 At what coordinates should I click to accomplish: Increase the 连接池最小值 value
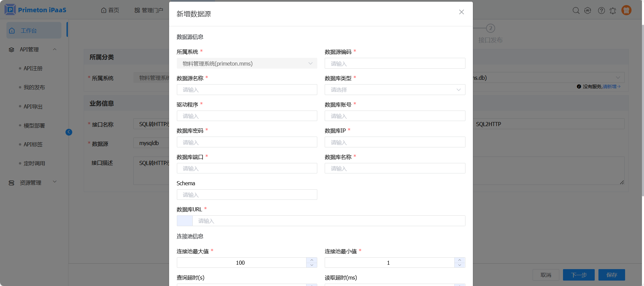(x=459, y=260)
